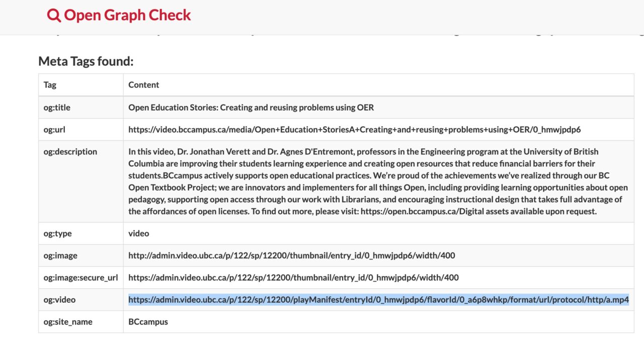Select the og:description paragraph text
This screenshot has height=345, width=644.
point(378,182)
